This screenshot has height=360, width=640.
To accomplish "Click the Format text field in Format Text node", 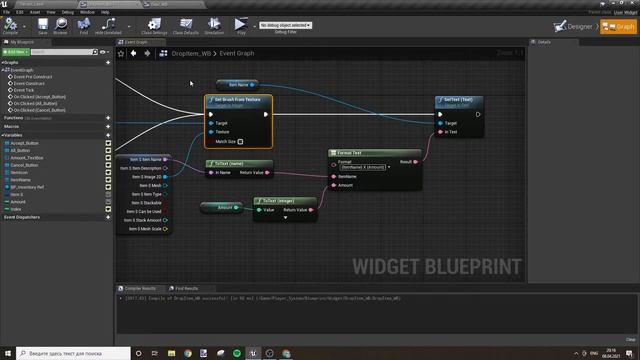I will point(363,167).
